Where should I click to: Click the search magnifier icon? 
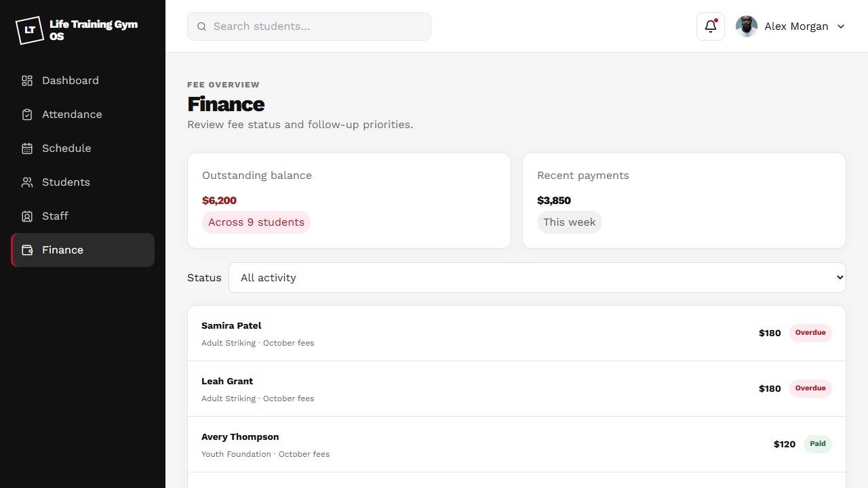201,26
